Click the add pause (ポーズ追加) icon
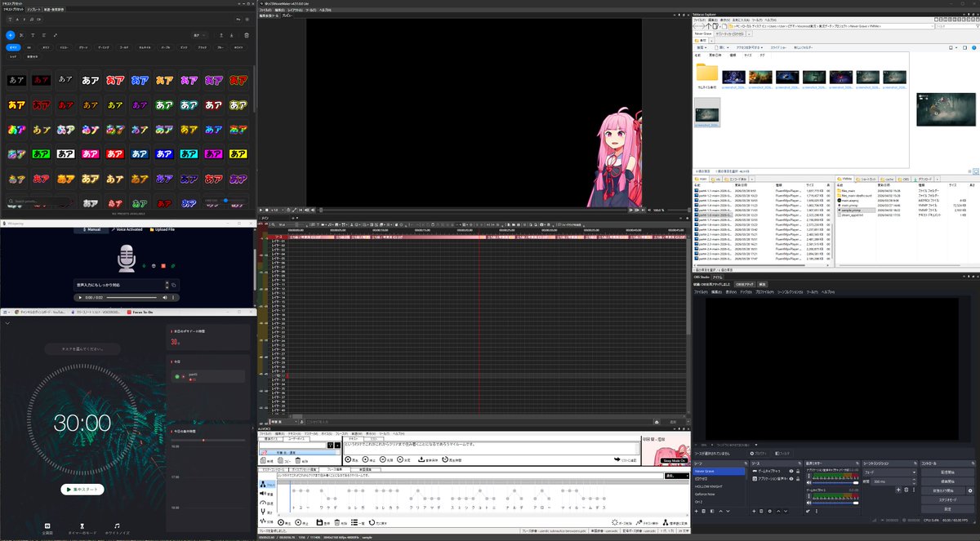Image resolution: width=980 pixels, height=541 pixels. tap(615, 522)
